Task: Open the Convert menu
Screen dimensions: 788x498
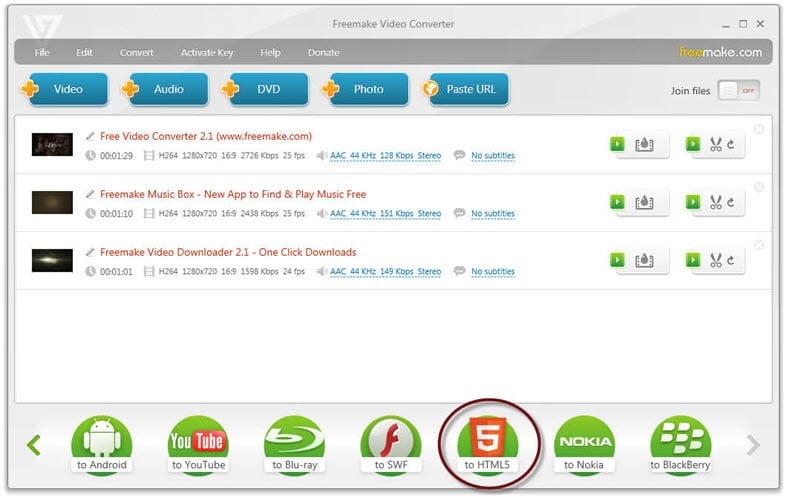Action: click(137, 52)
